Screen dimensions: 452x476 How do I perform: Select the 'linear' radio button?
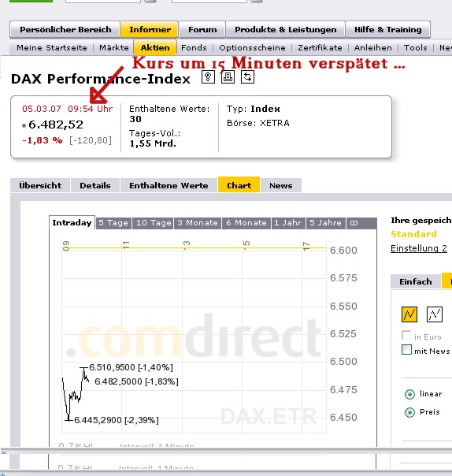click(x=409, y=394)
